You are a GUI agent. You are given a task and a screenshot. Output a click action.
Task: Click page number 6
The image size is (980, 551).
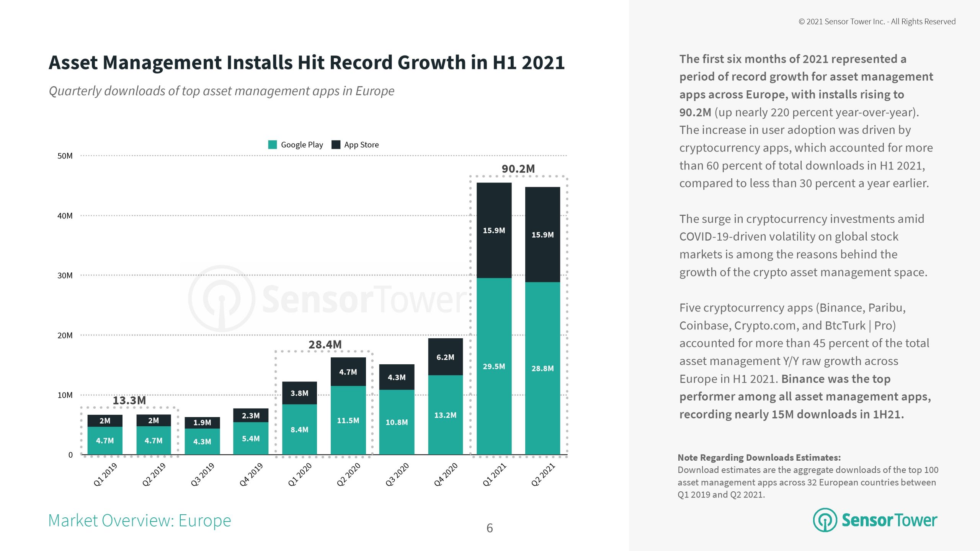pos(490,528)
